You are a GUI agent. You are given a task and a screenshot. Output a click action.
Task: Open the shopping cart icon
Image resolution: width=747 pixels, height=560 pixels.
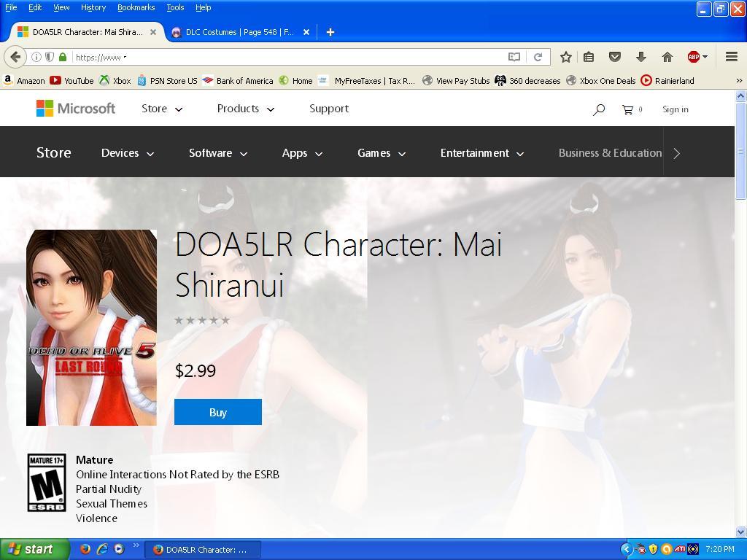click(628, 109)
